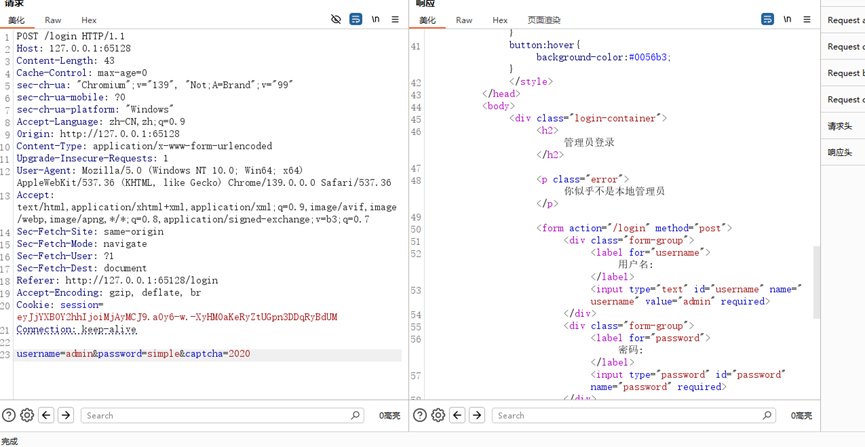Open request search settings gear
This screenshot has width=865, height=447.
point(27,415)
